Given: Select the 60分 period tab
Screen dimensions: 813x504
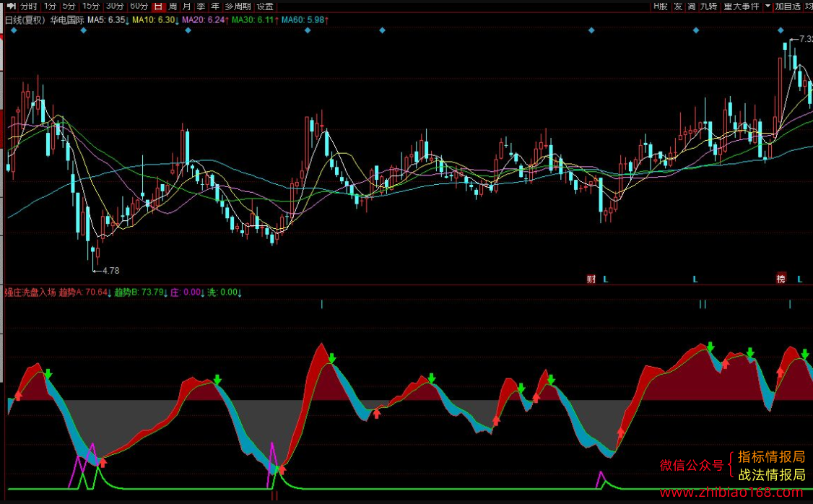Looking at the screenshot, I should click(139, 6).
